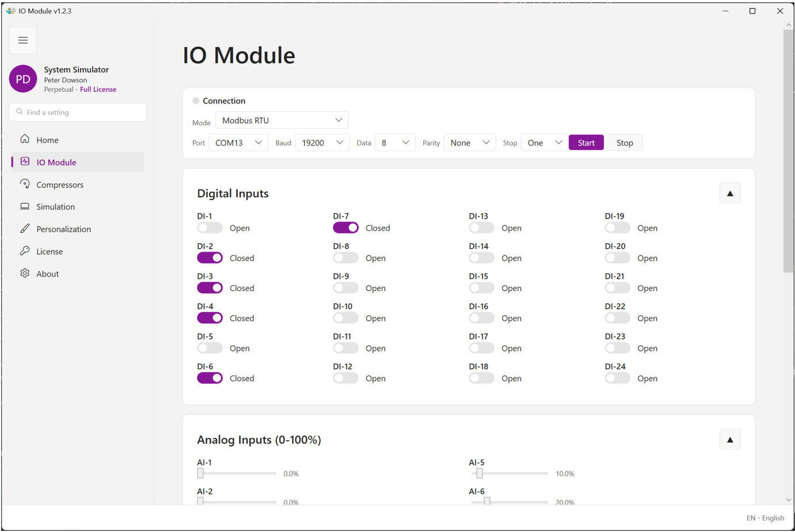The width and height of the screenshot is (795, 532).
Task: Open the navigation hamburger menu
Action: click(23, 40)
